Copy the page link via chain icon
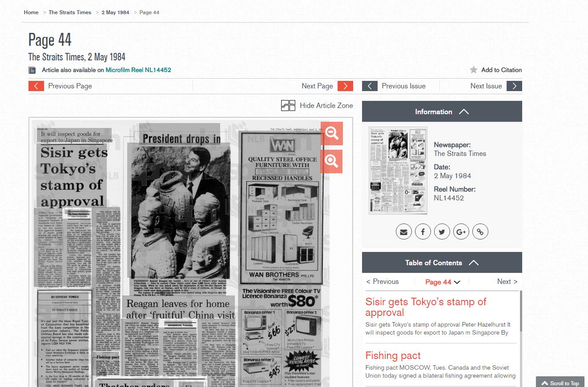588x387 pixels. (480, 231)
